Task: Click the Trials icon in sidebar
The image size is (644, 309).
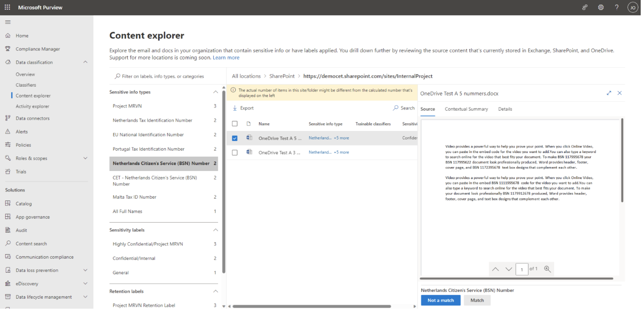Action: [8, 171]
